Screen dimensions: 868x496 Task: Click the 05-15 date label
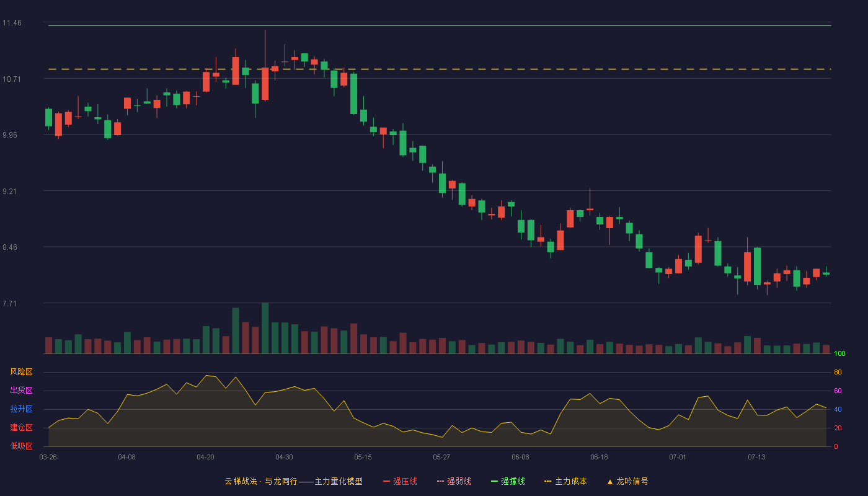tap(363, 457)
